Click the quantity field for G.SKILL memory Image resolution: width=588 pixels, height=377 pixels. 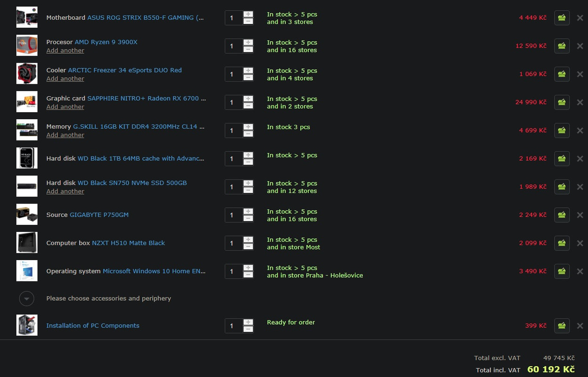tap(234, 131)
